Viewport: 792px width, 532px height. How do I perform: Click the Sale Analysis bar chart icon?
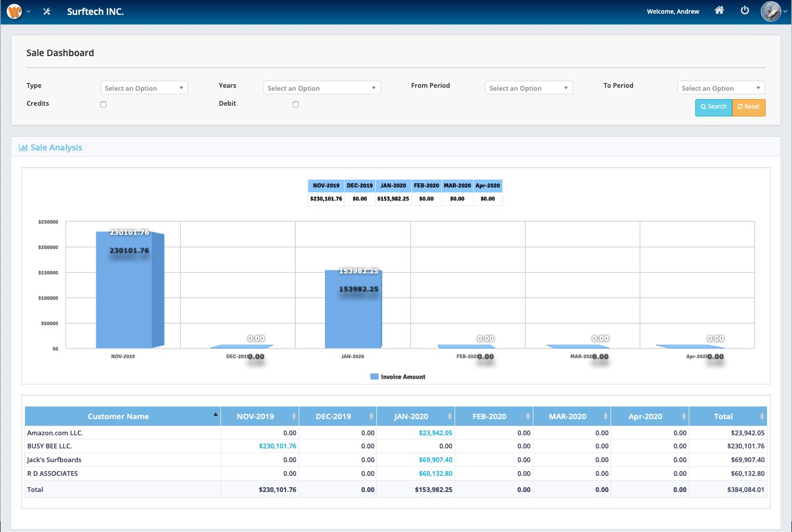(x=23, y=147)
